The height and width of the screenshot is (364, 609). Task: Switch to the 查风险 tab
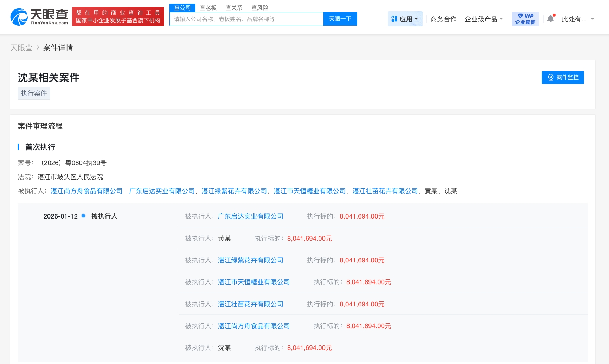[x=260, y=7]
